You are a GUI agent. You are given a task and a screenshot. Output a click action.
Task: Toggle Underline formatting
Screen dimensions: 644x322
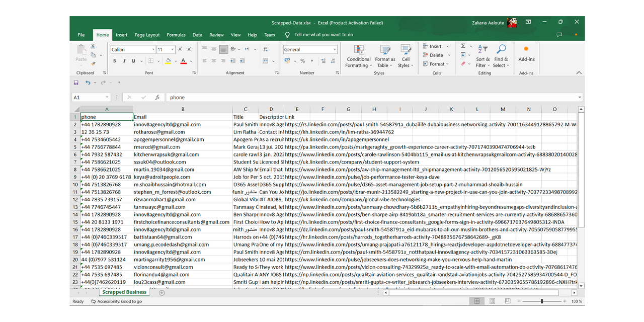134,61
